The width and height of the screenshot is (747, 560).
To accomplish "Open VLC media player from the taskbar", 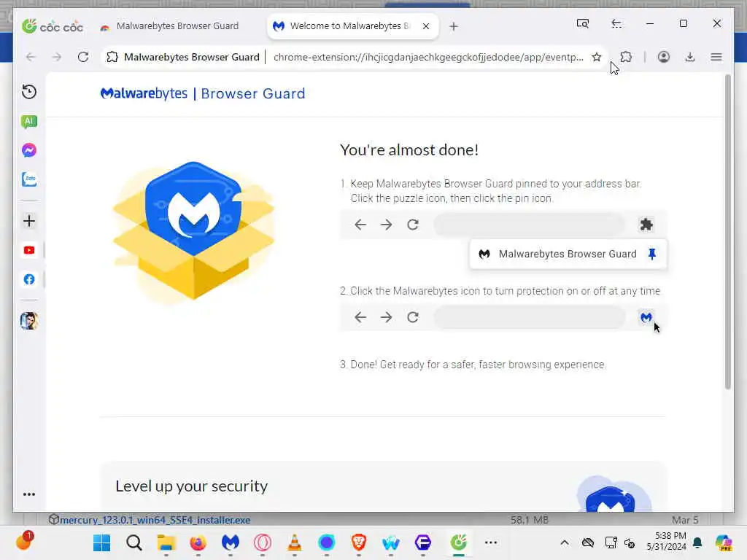I will (295, 542).
